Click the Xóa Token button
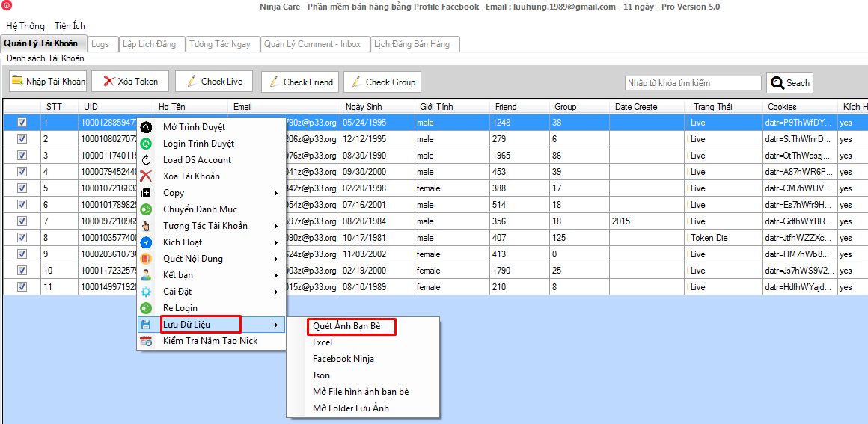The height and width of the screenshot is (424, 868). point(129,82)
